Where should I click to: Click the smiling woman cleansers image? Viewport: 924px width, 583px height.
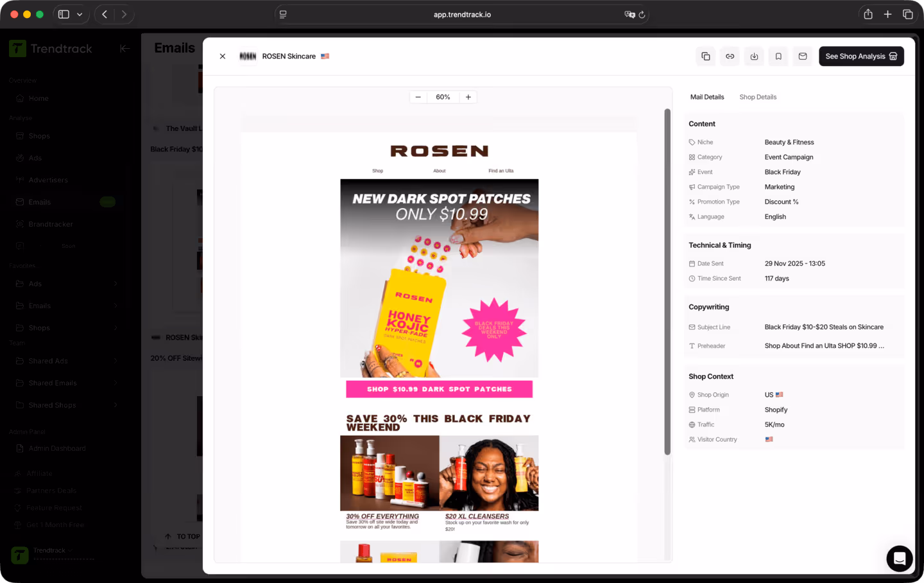[x=489, y=473]
